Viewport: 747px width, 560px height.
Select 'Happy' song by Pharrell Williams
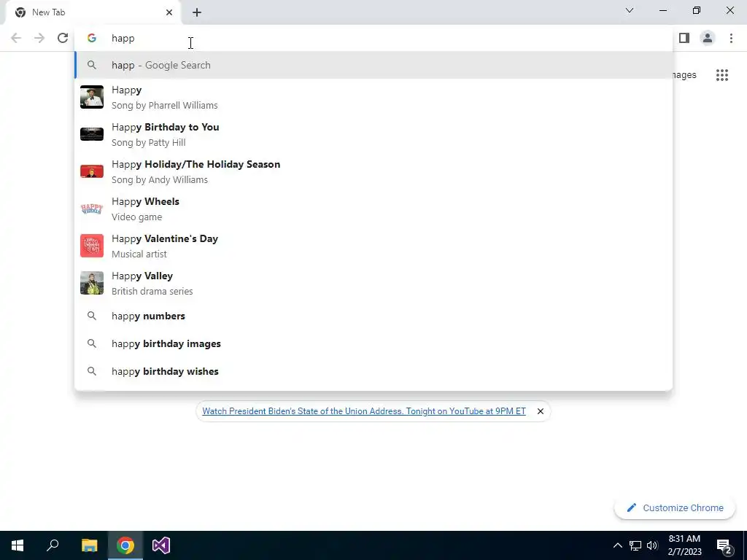(x=373, y=97)
